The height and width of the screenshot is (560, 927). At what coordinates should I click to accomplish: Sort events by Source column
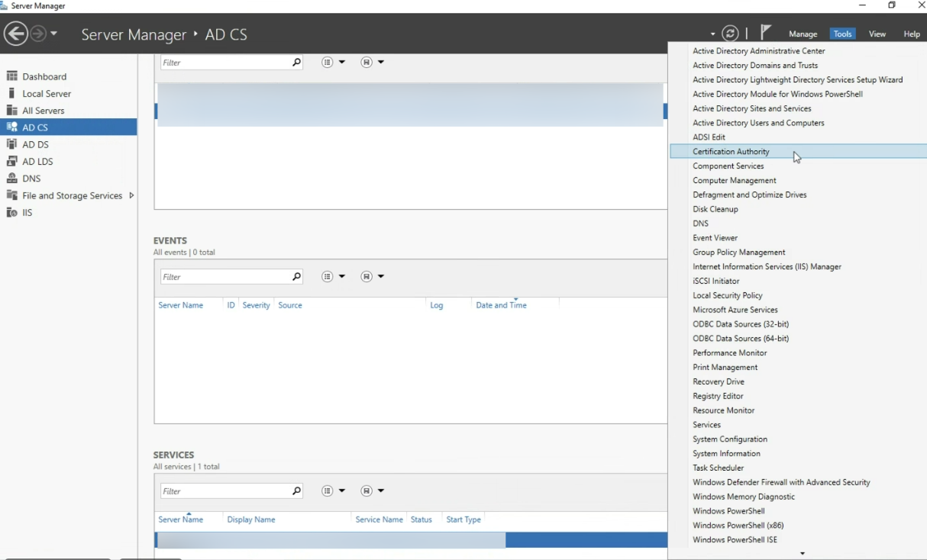click(290, 305)
